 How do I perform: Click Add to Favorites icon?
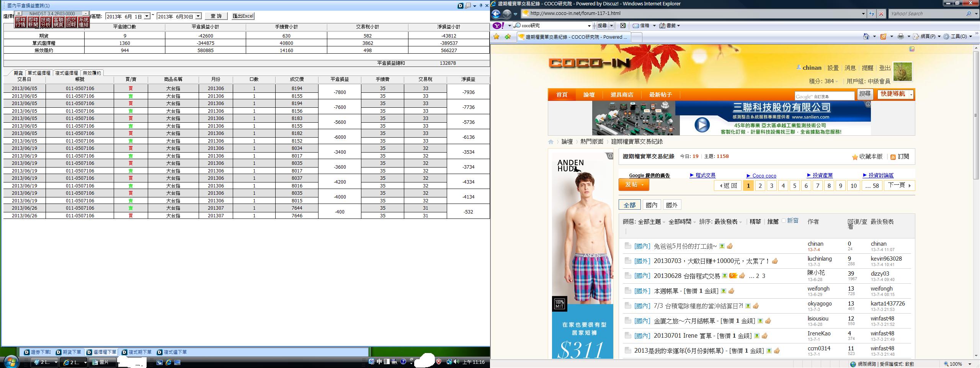coord(508,37)
